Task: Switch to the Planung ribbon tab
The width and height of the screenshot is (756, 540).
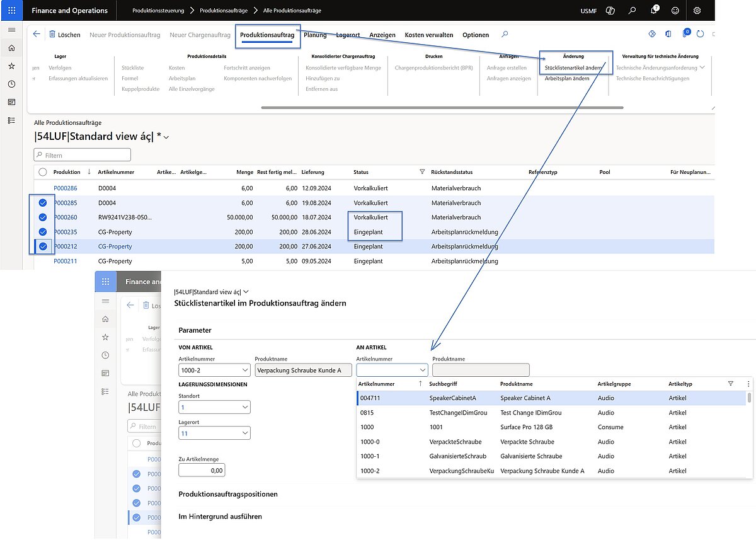Action: click(x=314, y=35)
